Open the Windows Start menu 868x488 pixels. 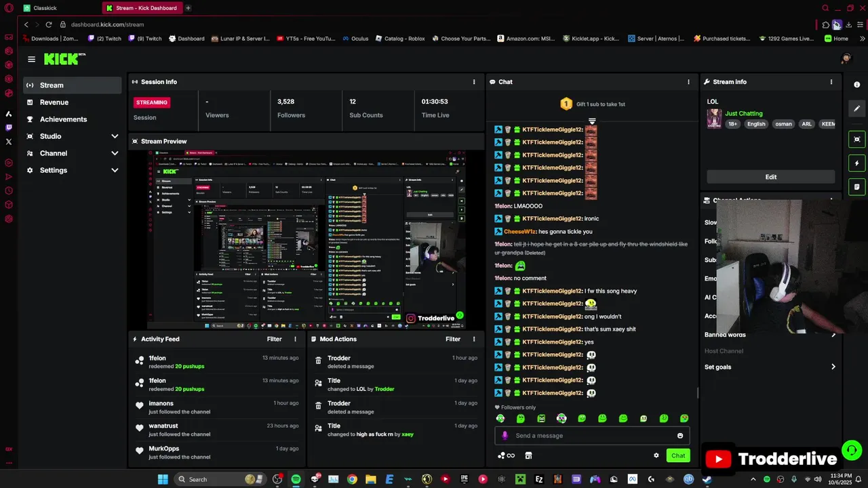(163, 479)
